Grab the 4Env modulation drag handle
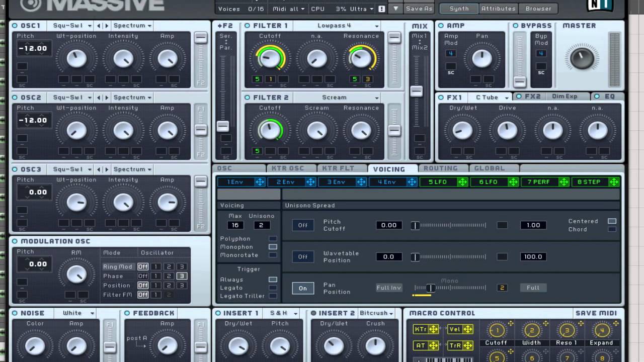Screen dimensions: 644x362 [412, 182]
